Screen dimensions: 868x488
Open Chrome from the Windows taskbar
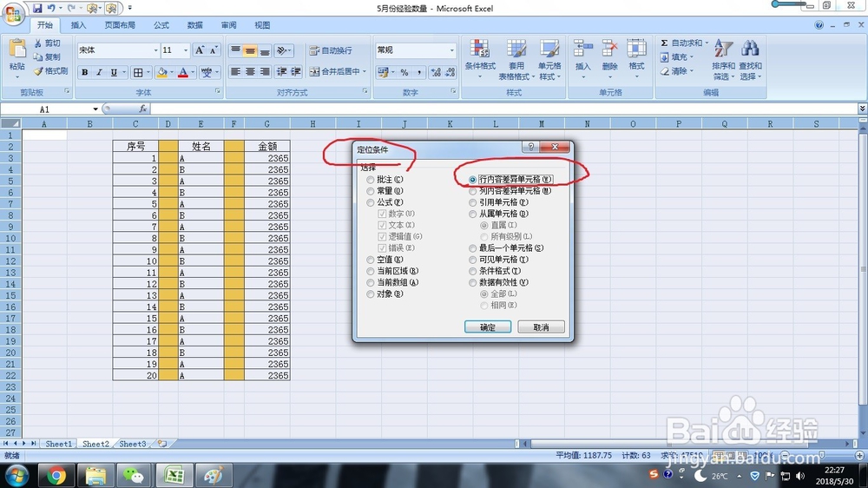tap(56, 475)
